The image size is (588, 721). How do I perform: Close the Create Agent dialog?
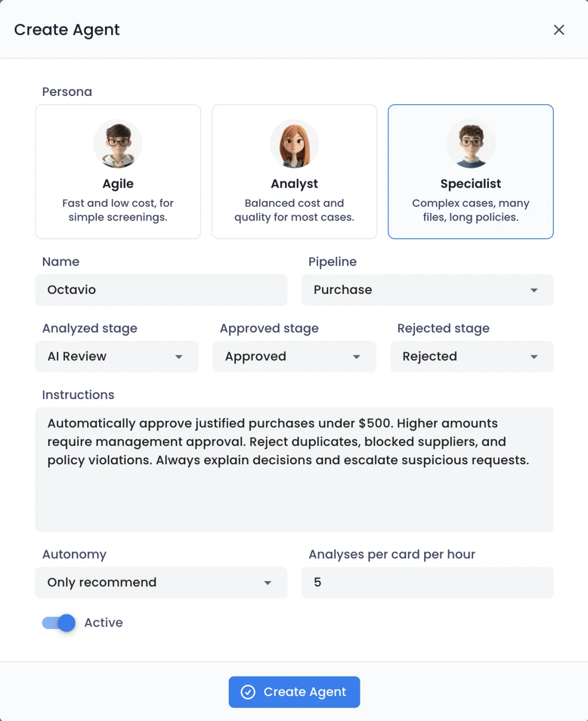point(559,30)
